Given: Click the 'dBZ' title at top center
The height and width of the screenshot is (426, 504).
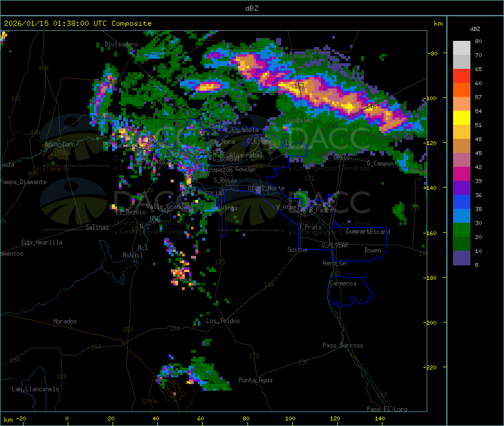Looking at the screenshot, I should pyautogui.click(x=251, y=8).
